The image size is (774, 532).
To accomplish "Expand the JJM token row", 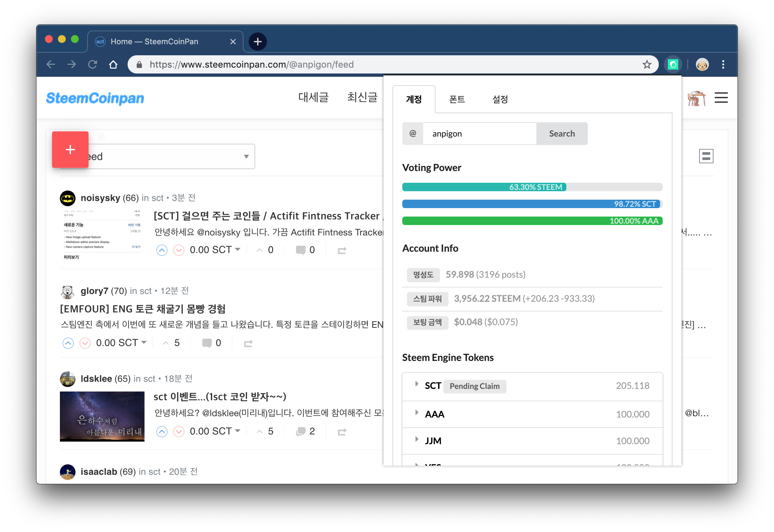I will [532, 441].
